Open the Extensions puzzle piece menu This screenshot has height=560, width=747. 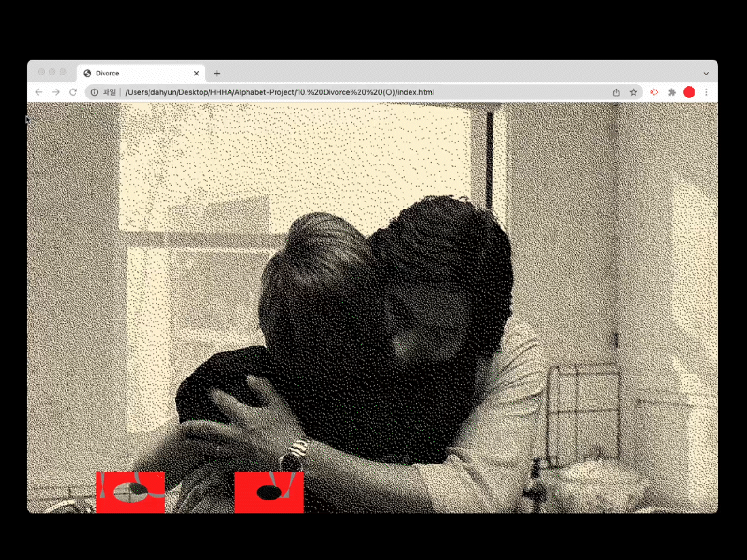click(672, 92)
